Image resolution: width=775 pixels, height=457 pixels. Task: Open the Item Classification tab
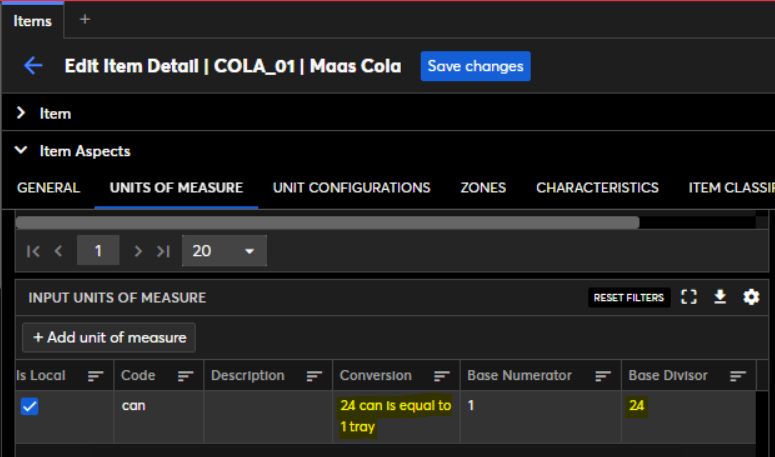click(x=731, y=188)
